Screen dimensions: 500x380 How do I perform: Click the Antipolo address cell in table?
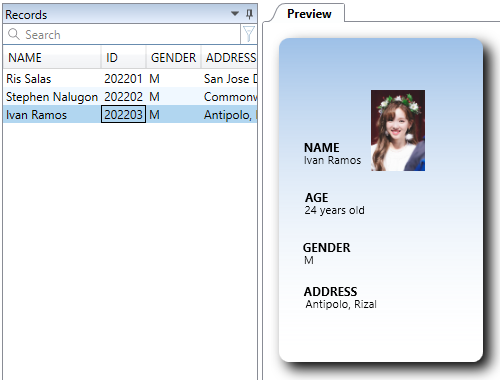(x=229, y=115)
